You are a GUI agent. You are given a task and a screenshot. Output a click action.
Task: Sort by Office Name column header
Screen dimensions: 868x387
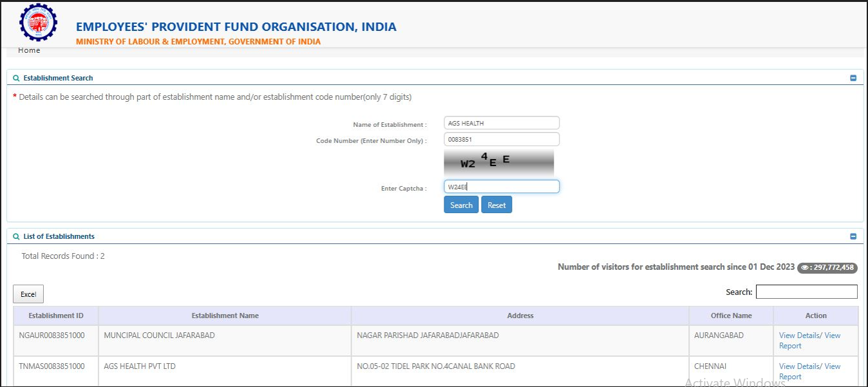[x=731, y=316]
